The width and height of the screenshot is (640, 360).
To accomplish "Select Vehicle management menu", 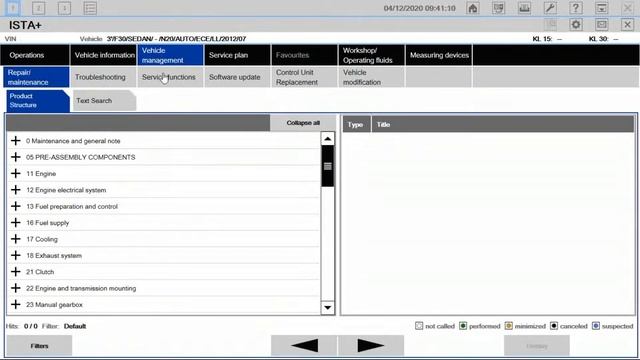I will (170, 55).
